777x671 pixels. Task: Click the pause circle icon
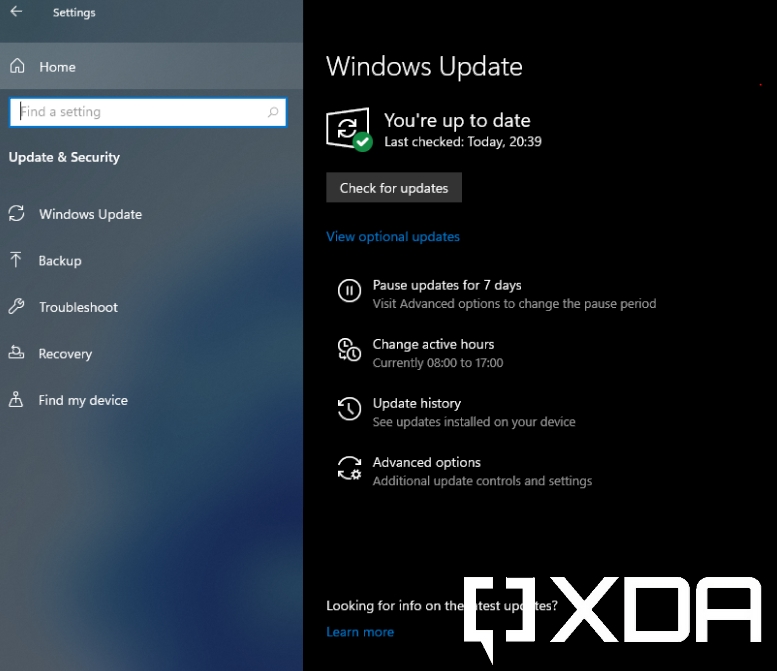click(349, 291)
